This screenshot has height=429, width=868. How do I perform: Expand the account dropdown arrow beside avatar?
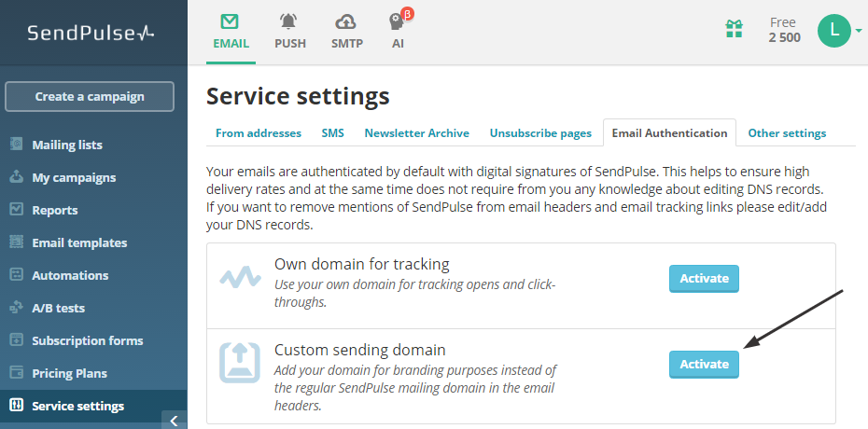click(x=859, y=31)
